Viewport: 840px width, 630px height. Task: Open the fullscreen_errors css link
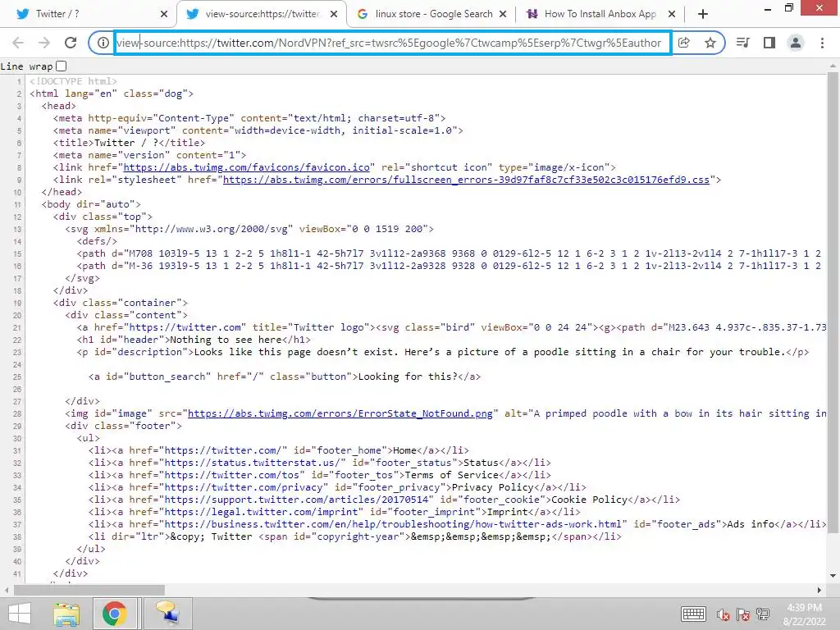pyautogui.click(x=466, y=180)
